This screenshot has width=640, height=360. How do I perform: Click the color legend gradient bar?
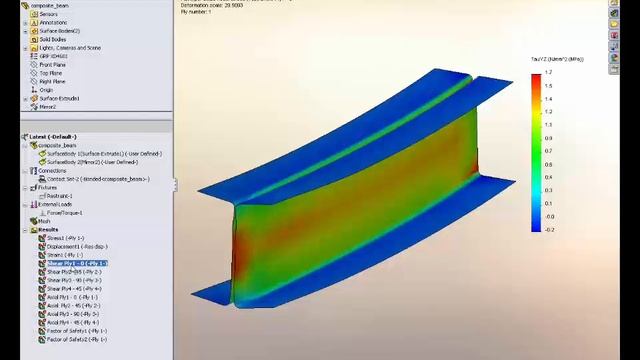(536, 153)
